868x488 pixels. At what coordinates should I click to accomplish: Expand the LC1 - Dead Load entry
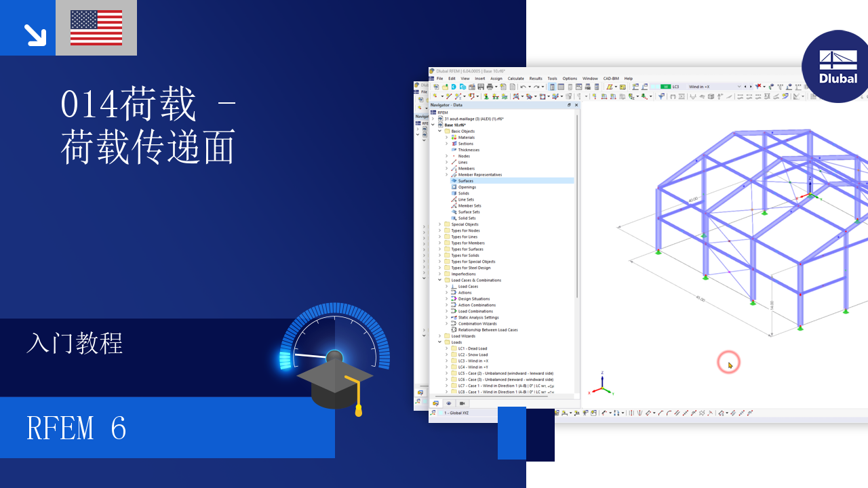point(446,348)
